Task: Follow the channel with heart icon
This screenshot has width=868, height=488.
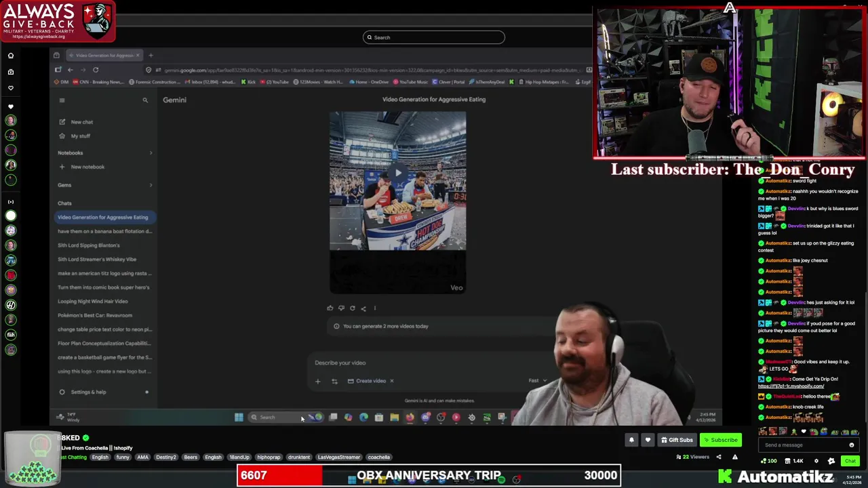Action: point(648,440)
